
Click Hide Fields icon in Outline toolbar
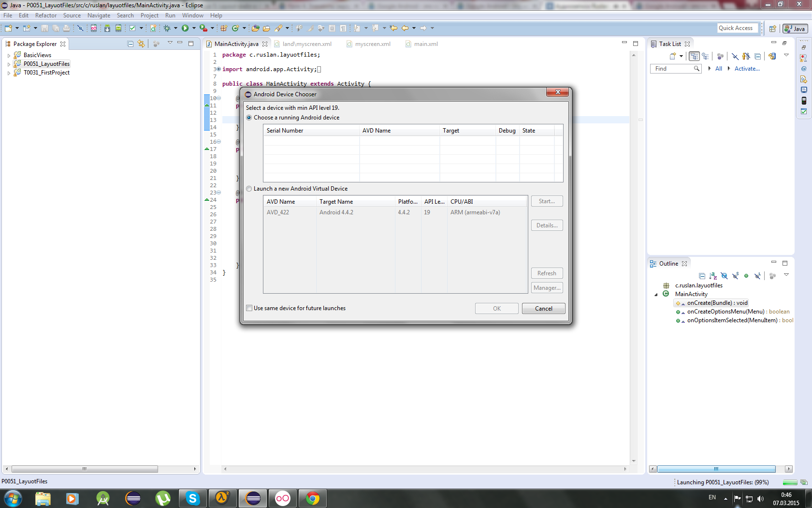click(724, 276)
